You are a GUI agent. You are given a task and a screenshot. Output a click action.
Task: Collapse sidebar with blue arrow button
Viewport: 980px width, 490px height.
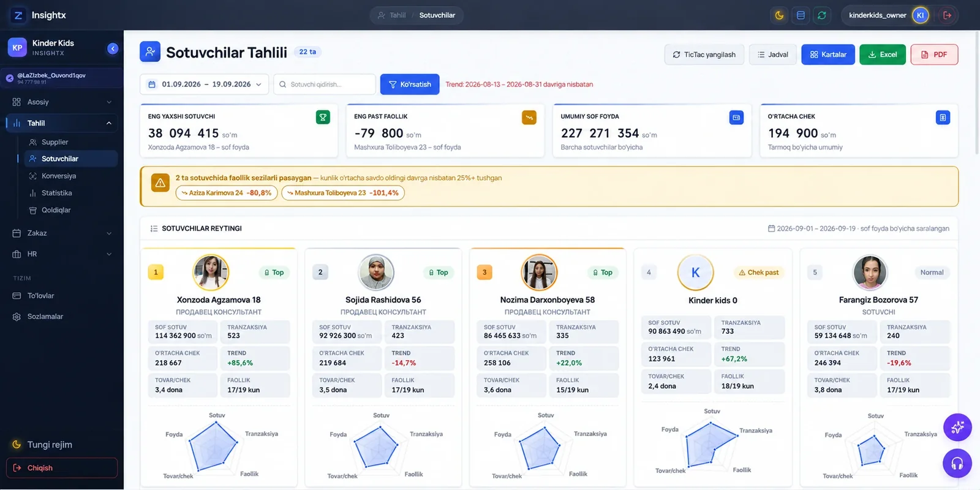pos(113,48)
